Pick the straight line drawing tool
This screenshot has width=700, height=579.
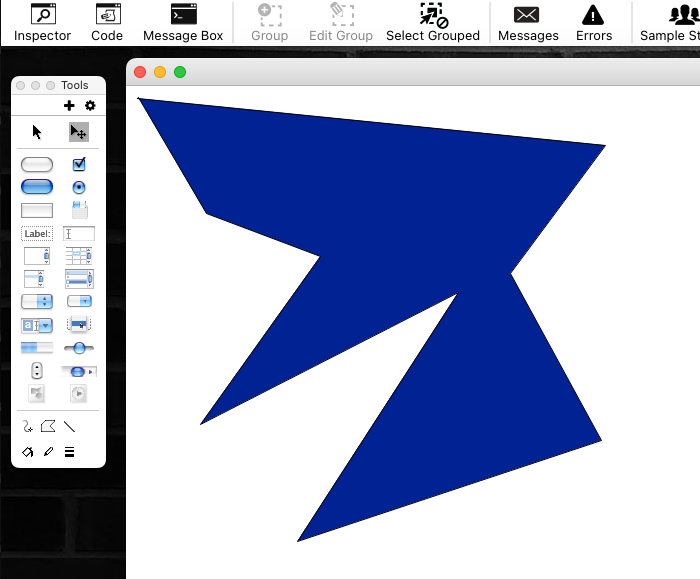pos(69,427)
